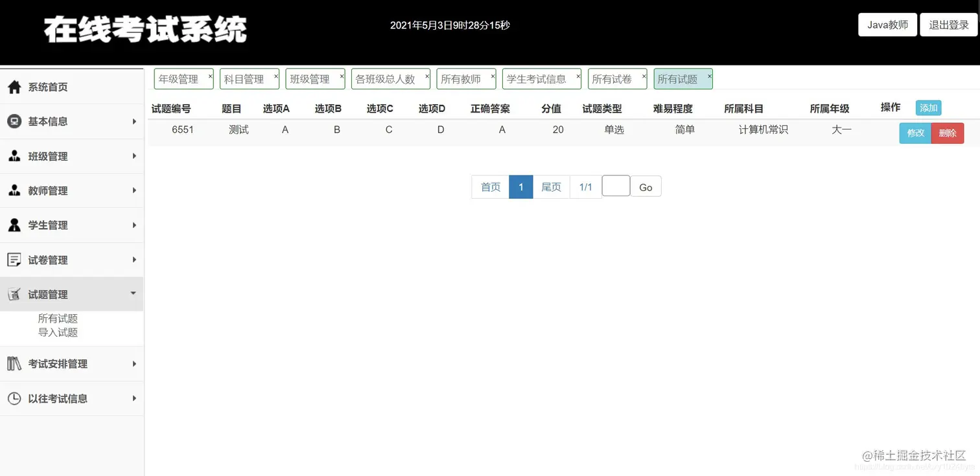Expand the 学生管理 menu arrow

point(134,225)
